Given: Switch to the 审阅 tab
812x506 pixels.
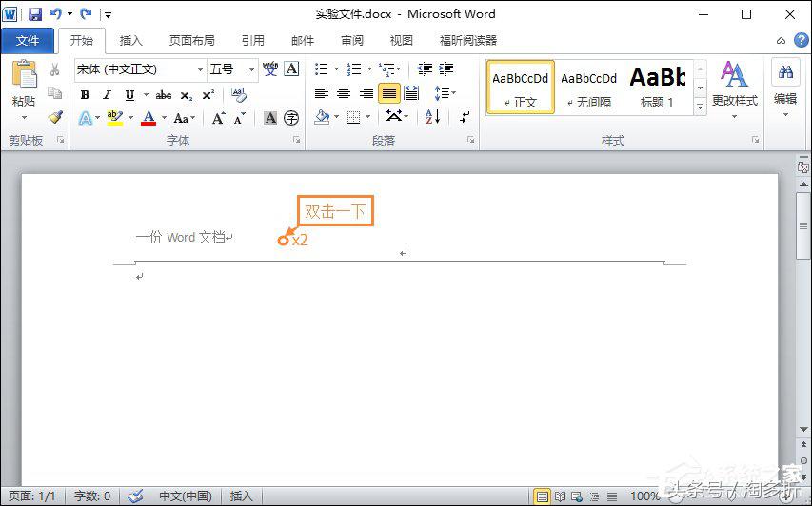Looking at the screenshot, I should point(352,40).
